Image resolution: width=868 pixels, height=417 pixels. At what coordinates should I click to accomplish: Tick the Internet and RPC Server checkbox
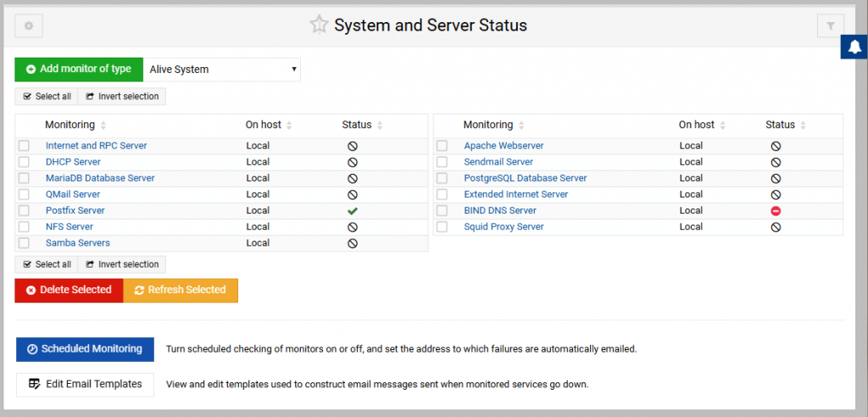24,146
